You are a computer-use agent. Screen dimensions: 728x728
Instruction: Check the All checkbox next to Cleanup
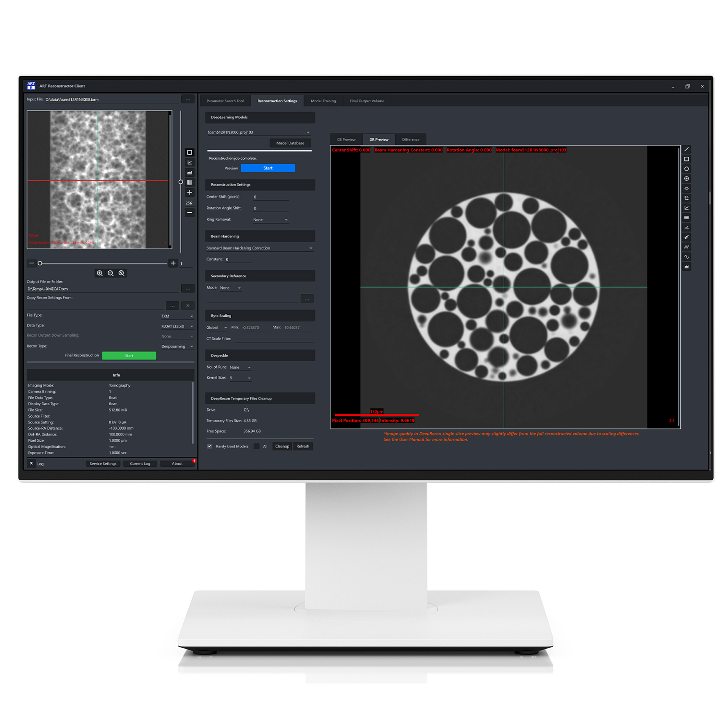(x=257, y=446)
